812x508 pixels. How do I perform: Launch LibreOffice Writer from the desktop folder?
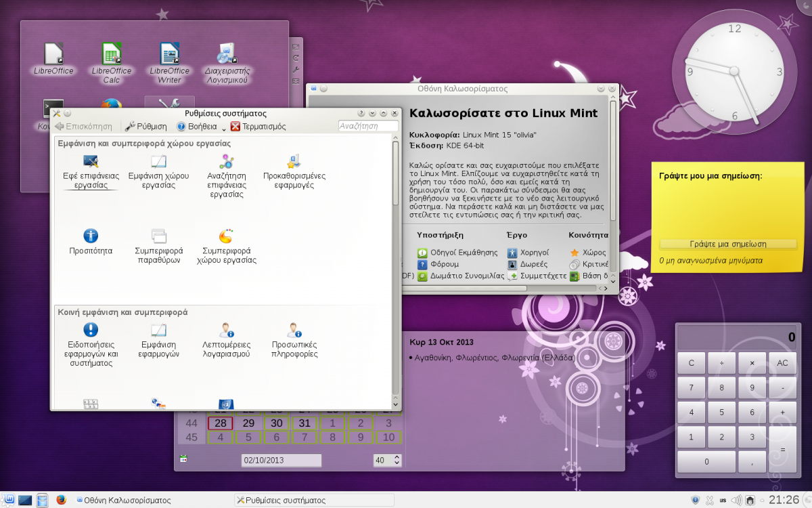(x=169, y=63)
